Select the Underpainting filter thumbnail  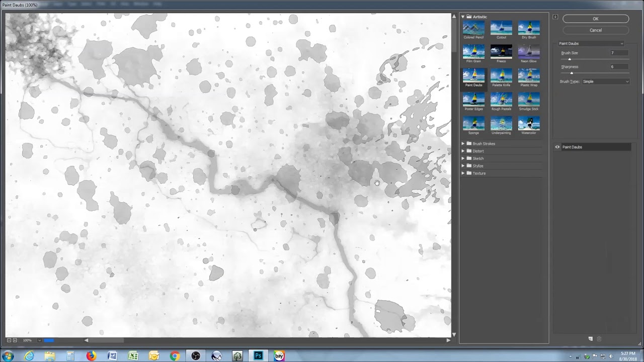point(501,123)
